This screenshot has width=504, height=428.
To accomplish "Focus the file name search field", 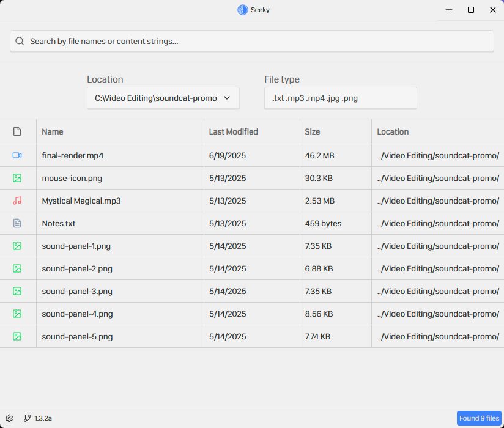I will click(x=251, y=41).
